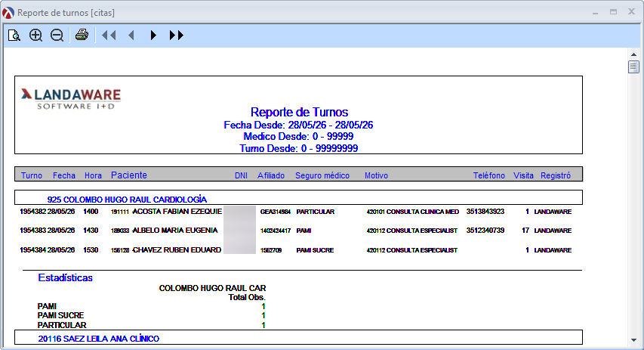Click 'PARTICULAR' row in statistics

click(62, 325)
